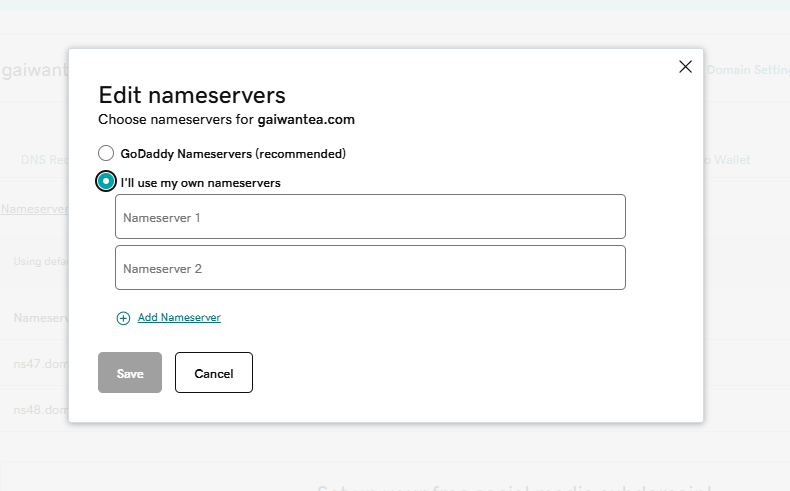This screenshot has height=491, width=790.
Task: Click the plus circle icon beside Add Nameserver
Action: 123,318
